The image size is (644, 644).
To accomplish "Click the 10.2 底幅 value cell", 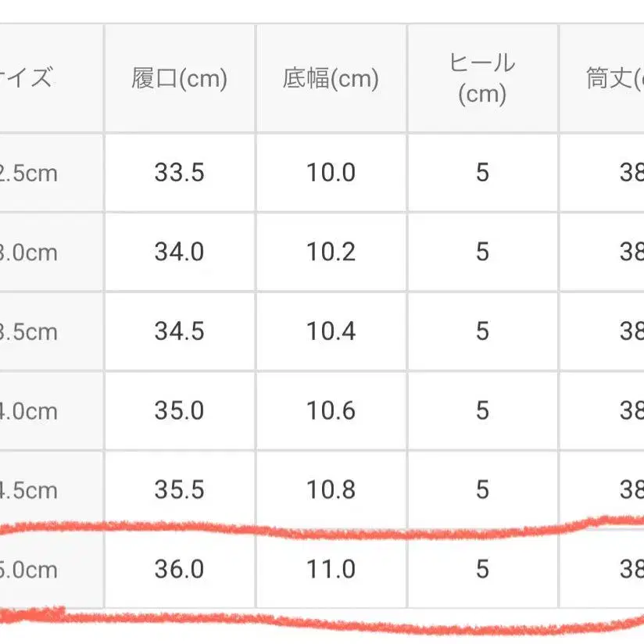I will point(331,252).
